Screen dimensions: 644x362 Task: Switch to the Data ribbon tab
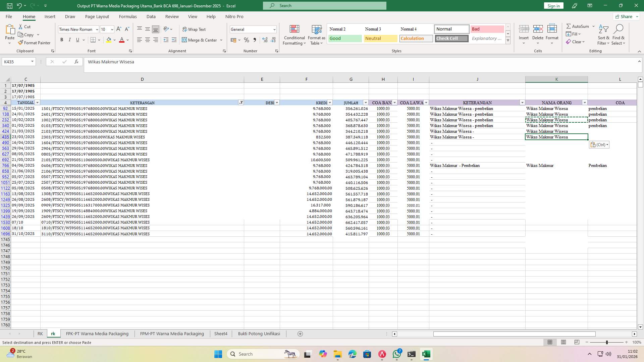click(x=151, y=16)
